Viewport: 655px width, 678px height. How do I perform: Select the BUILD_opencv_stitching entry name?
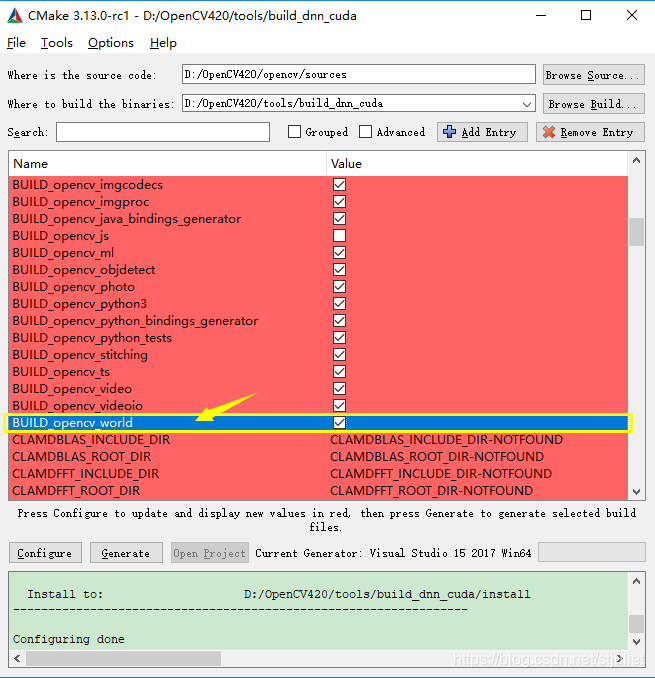80,355
